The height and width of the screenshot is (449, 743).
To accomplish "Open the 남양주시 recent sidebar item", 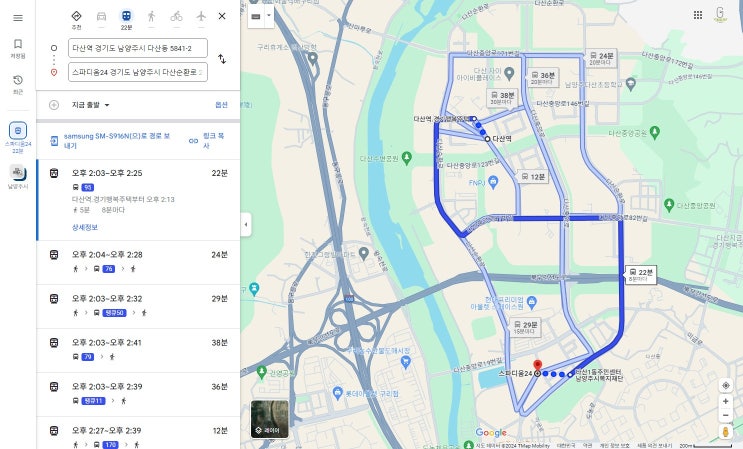I will pyautogui.click(x=18, y=177).
